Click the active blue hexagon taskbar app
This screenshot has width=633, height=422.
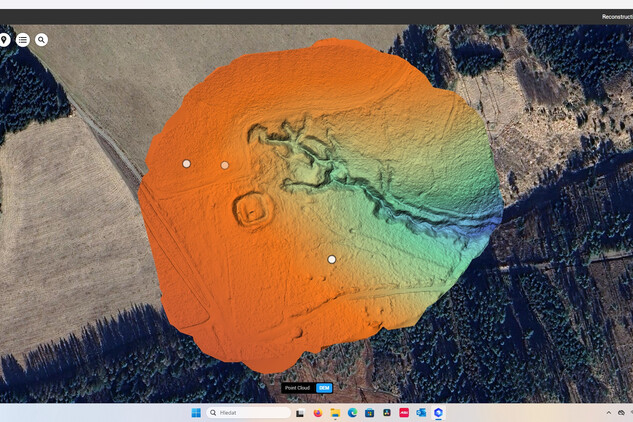coord(438,412)
